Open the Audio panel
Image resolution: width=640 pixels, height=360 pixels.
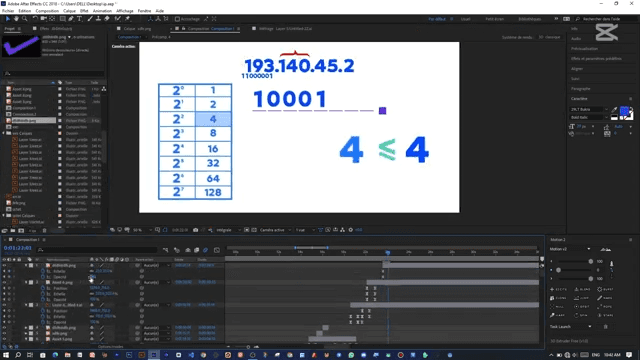pyautogui.click(x=576, y=38)
